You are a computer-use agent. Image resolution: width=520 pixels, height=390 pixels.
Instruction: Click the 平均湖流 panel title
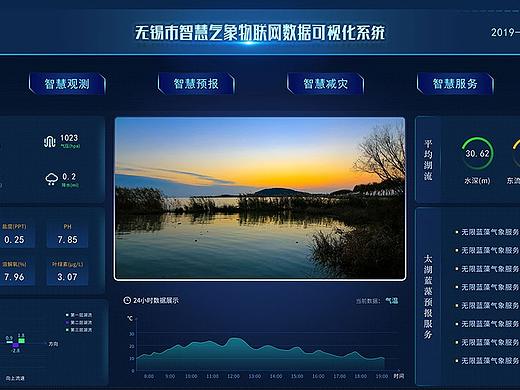click(x=428, y=160)
